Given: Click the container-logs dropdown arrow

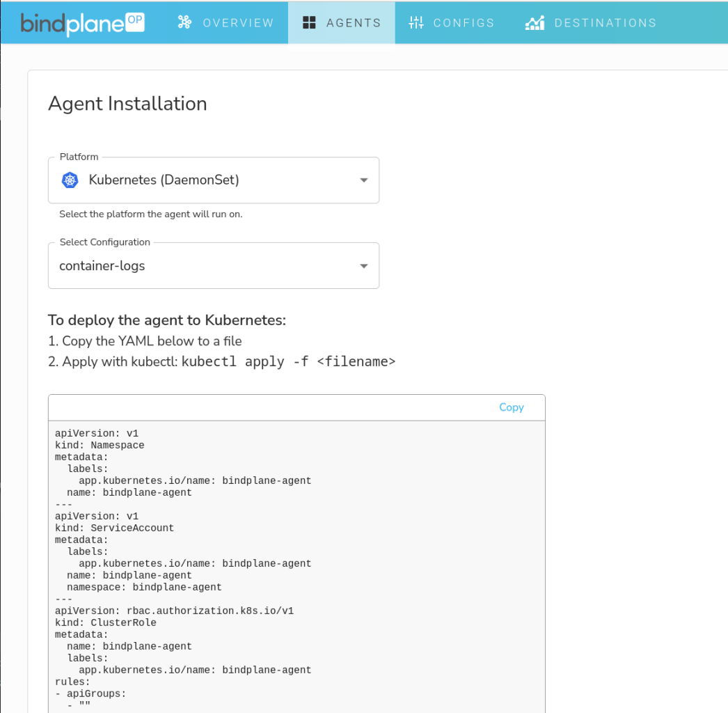Looking at the screenshot, I should tap(364, 266).
